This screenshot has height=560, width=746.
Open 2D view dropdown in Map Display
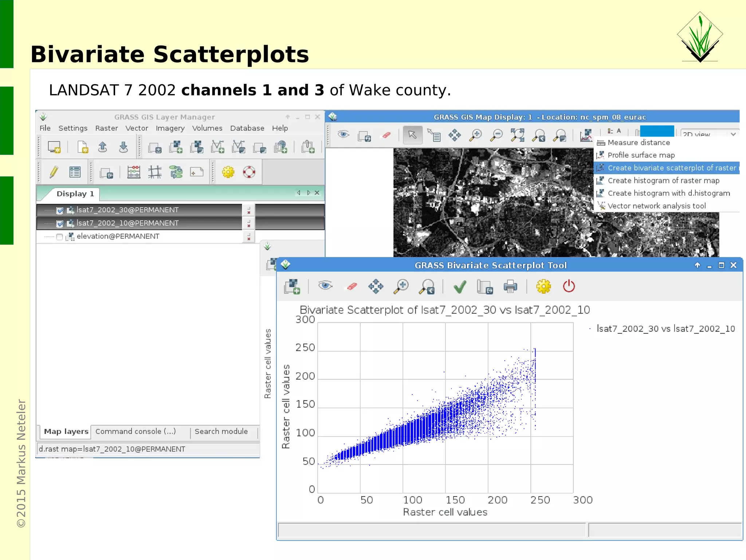tap(709, 134)
